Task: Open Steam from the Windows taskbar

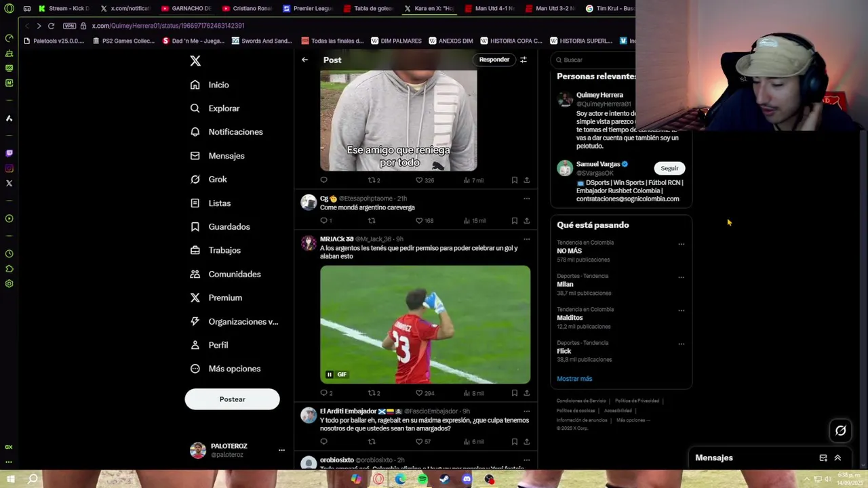Action: [444, 479]
